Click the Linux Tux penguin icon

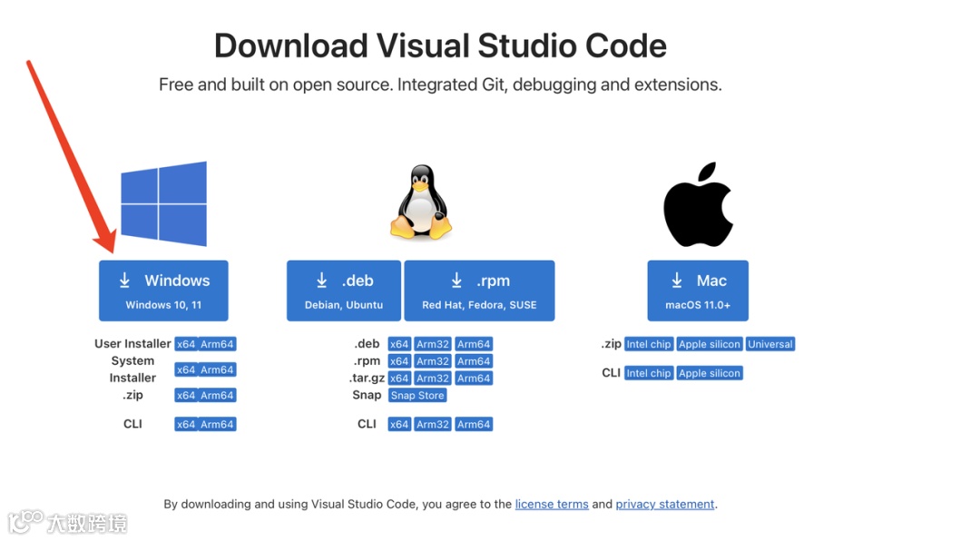click(421, 202)
